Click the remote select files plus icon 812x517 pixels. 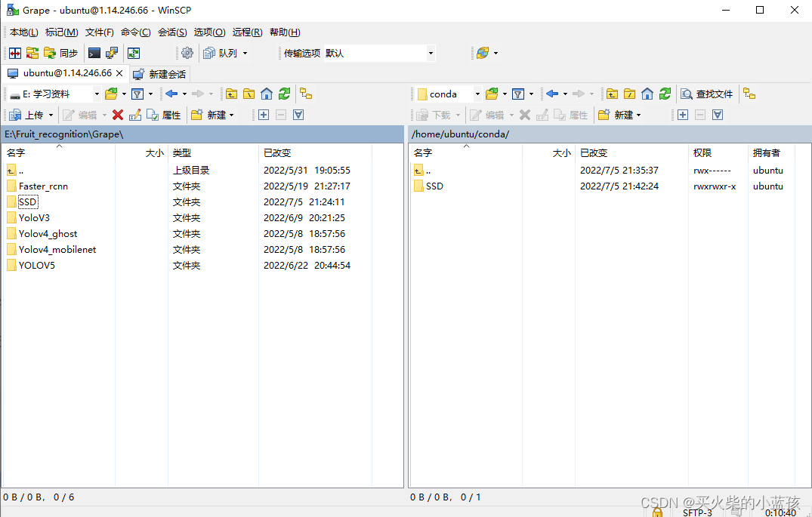[683, 115]
